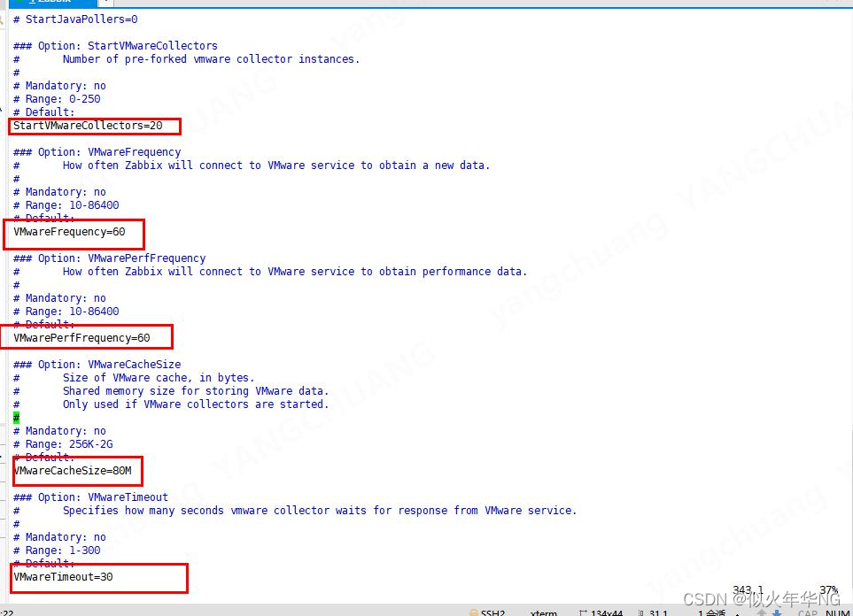The height and width of the screenshot is (616, 853).
Task: Click the blue download arrow in status bar
Action: coord(777,612)
